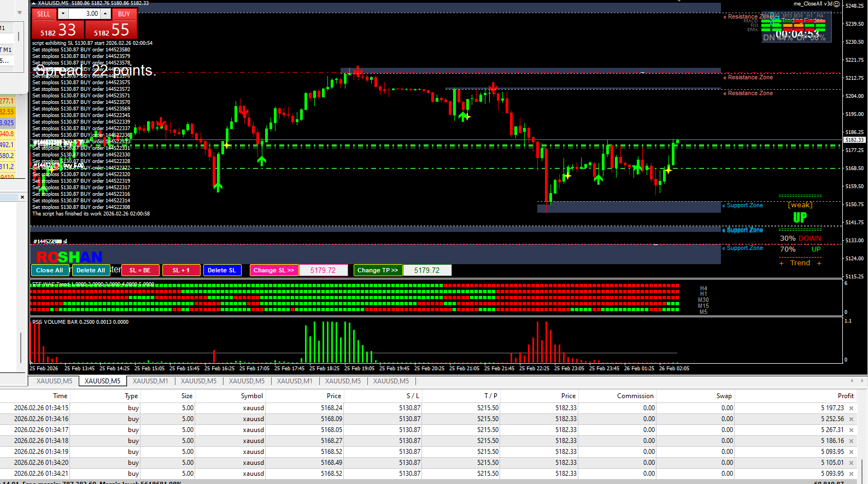868x484 pixels.
Task: Increase lot size with the up arrow
Action: (105, 14)
